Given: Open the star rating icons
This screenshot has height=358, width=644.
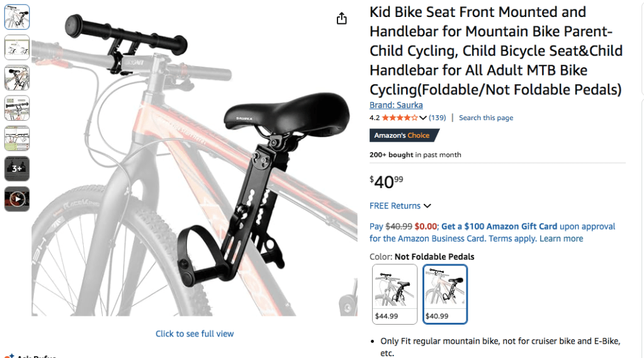Looking at the screenshot, I should (399, 118).
